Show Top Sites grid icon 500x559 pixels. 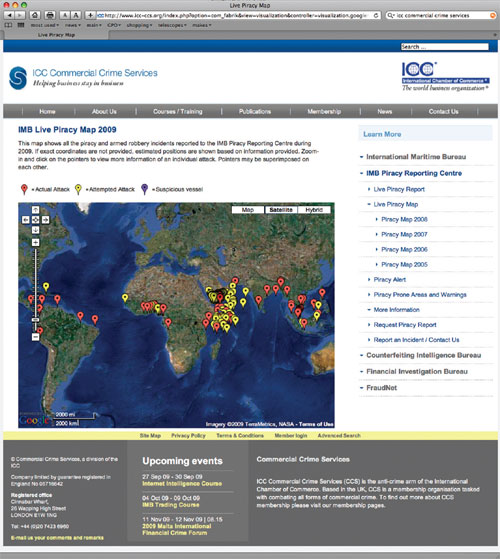pyautogui.click(x=21, y=25)
